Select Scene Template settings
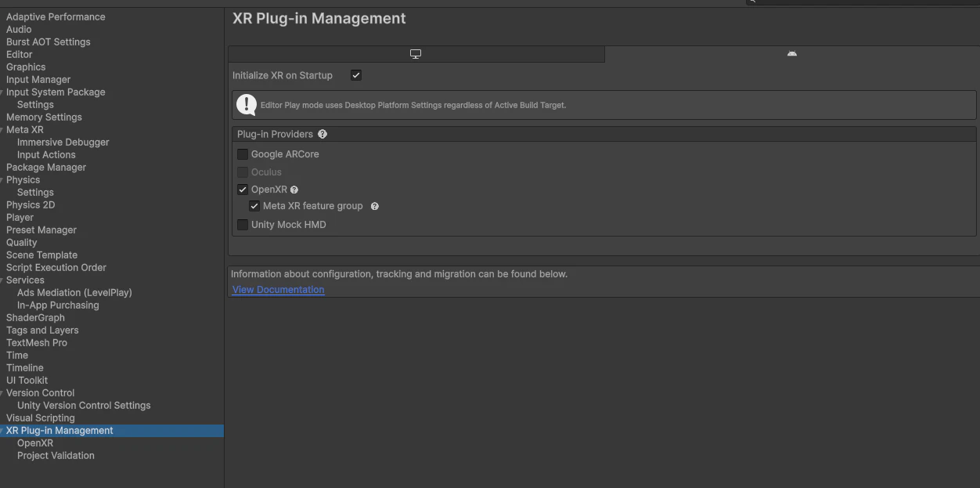 click(41, 255)
